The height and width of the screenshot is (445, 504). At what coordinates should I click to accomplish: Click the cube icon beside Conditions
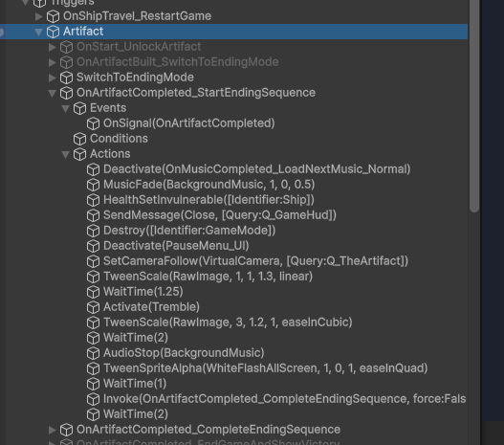pyautogui.click(x=79, y=139)
